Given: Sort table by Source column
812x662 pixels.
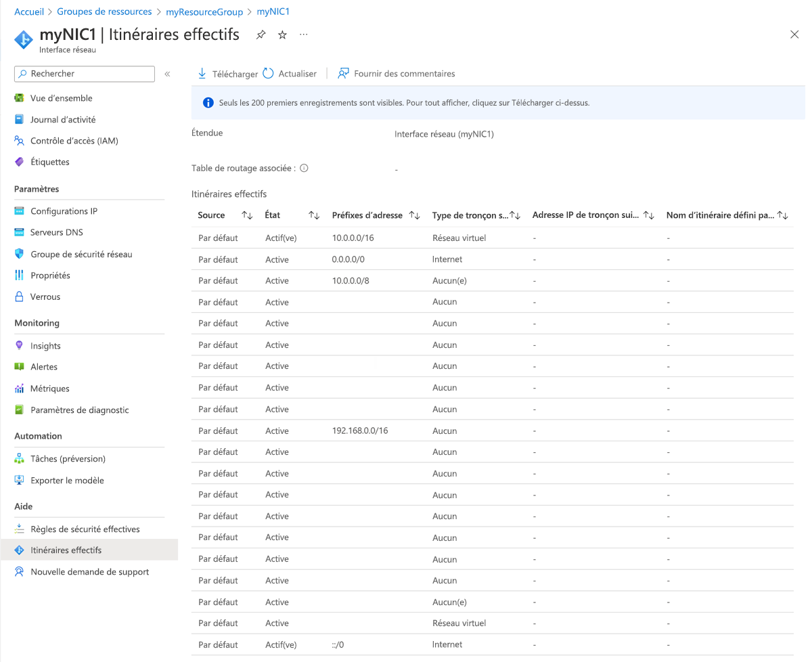Looking at the screenshot, I should 247,215.
